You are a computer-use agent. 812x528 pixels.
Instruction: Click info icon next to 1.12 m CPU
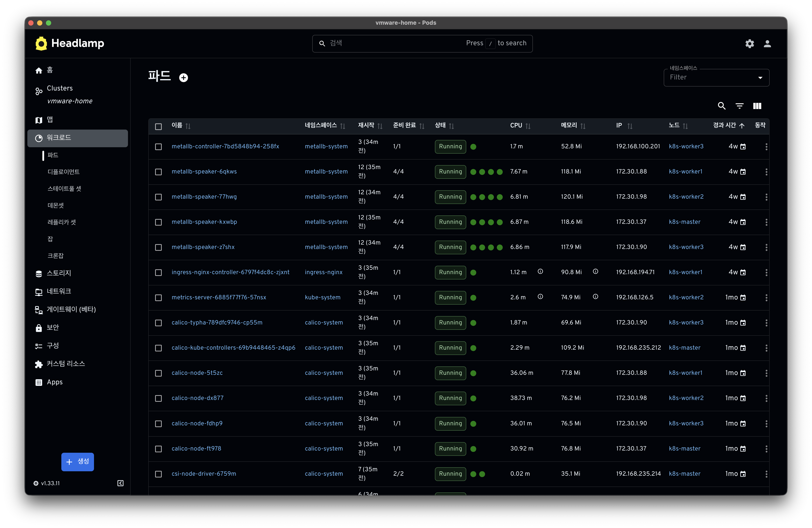pyautogui.click(x=540, y=271)
